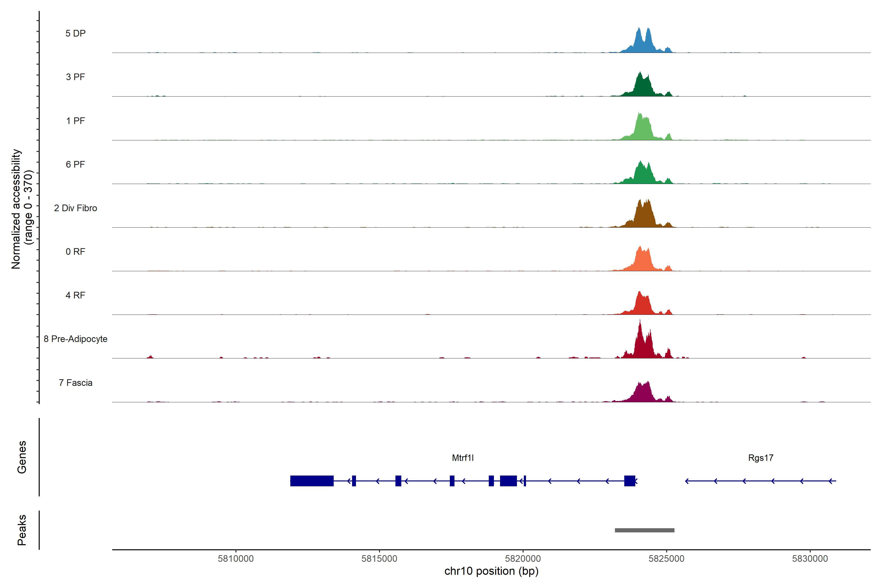Click the 5820000 axis tick label

pos(523,559)
